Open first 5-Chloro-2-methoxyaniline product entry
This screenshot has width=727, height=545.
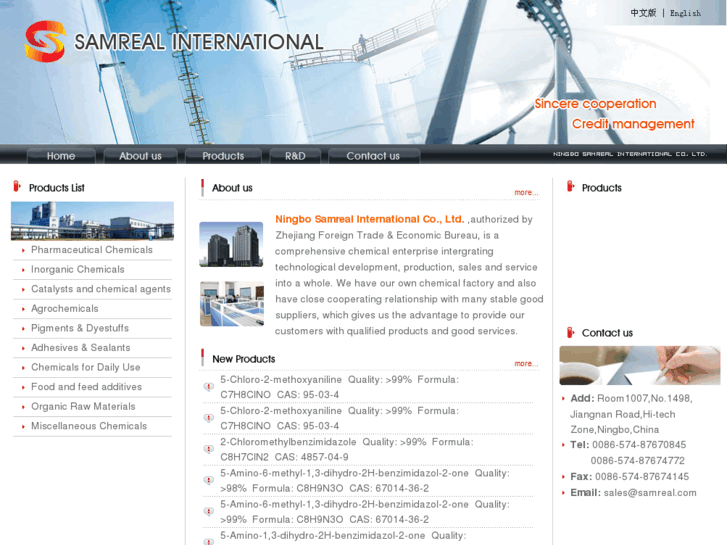[339, 387]
